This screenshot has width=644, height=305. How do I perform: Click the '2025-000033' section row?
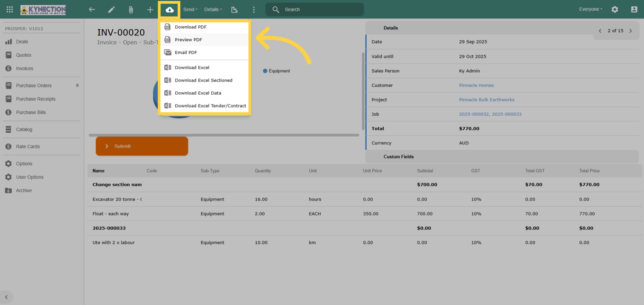[364, 228]
